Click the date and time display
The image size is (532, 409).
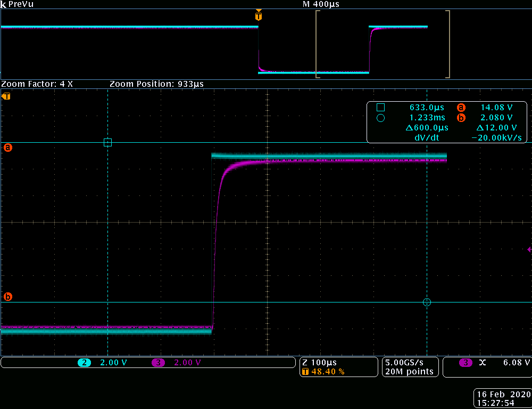coord(503,399)
